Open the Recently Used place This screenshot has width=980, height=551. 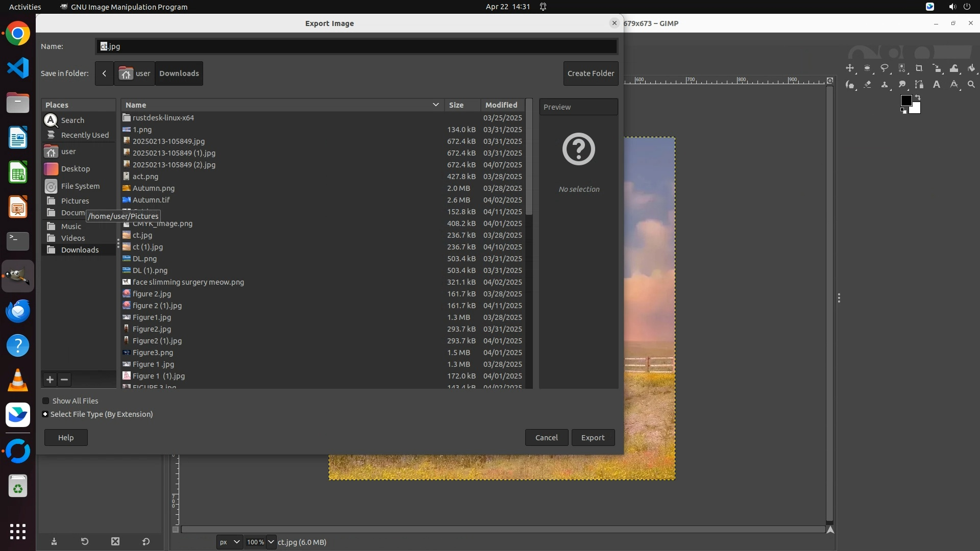pyautogui.click(x=85, y=135)
